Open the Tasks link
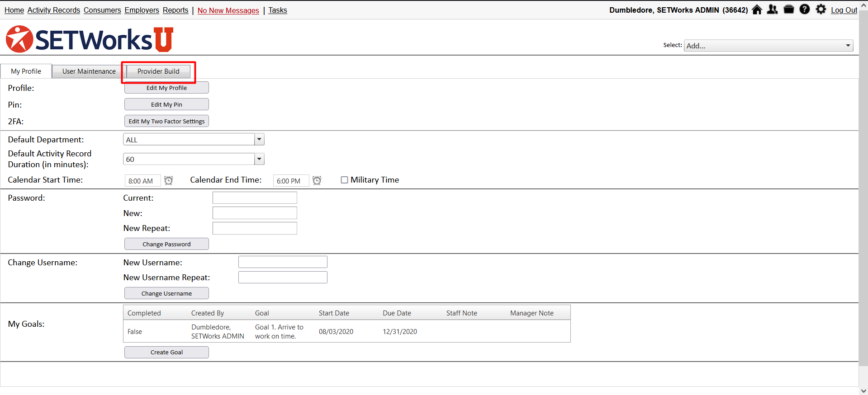Screen dimensions: 868x395 278,10
